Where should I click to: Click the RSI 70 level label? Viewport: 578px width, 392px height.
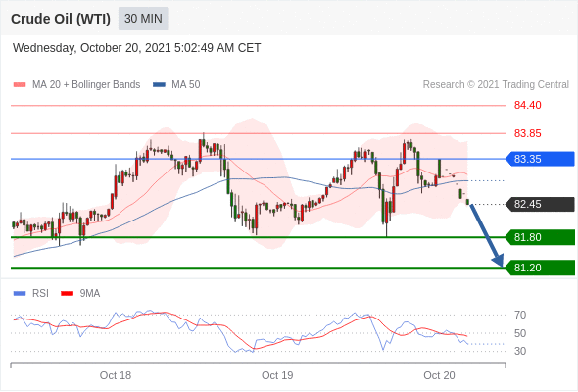pyautogui.click(x=520, y=315)
